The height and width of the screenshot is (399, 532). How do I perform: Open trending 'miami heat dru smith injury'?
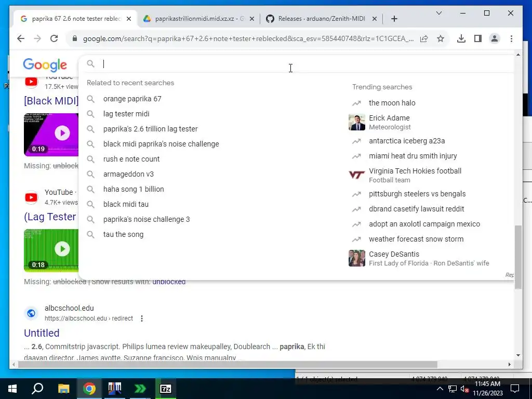(x=413, y=156)
